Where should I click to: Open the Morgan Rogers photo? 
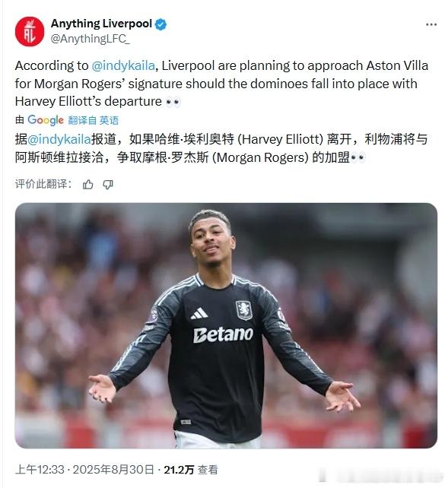click(226, 325)
